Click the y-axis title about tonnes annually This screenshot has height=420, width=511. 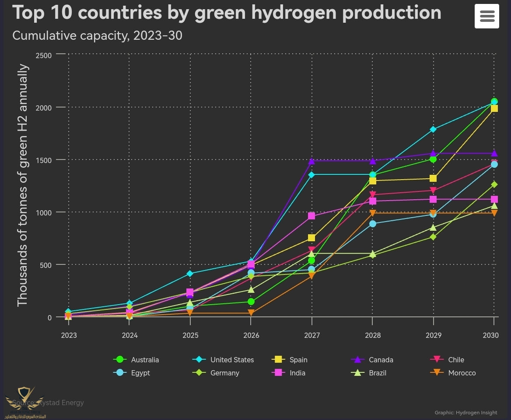click(x=22, y=185)
